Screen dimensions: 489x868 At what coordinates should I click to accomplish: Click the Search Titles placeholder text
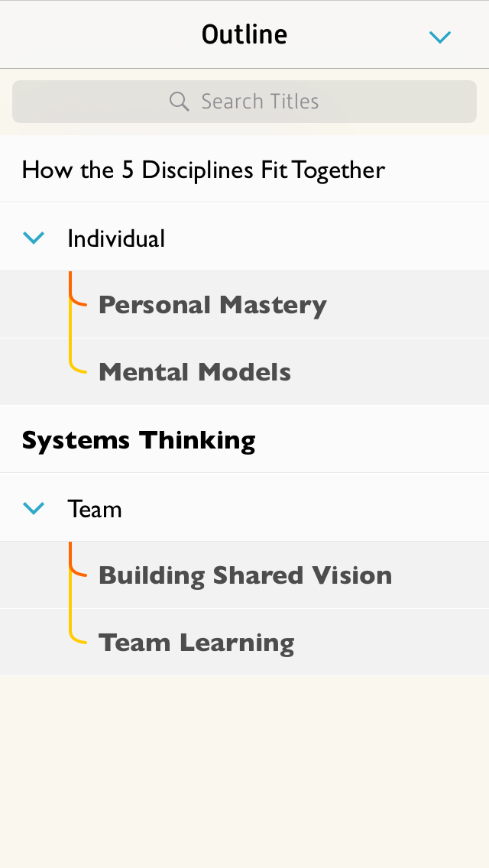pyautogui.click(x=260, y=102)
